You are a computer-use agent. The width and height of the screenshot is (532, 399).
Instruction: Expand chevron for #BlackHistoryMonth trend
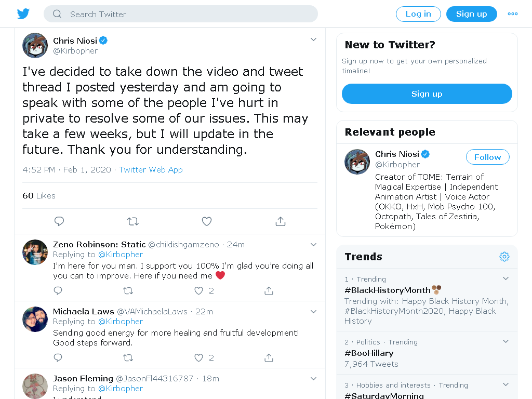506,278
